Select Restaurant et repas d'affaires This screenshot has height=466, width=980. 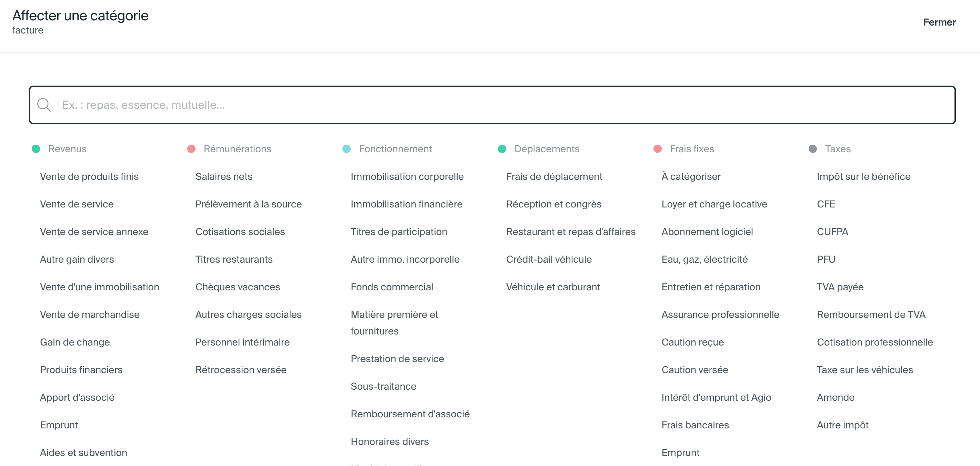(570, 232)
